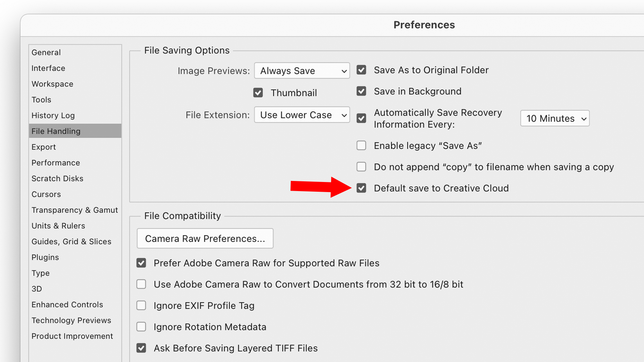Open the 10 Minutes recovery interval dropdown

[x=555, y=118]
